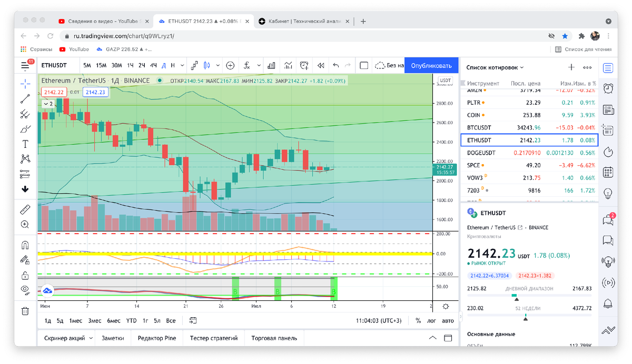Select the 1мес date range

click(76, 320)
